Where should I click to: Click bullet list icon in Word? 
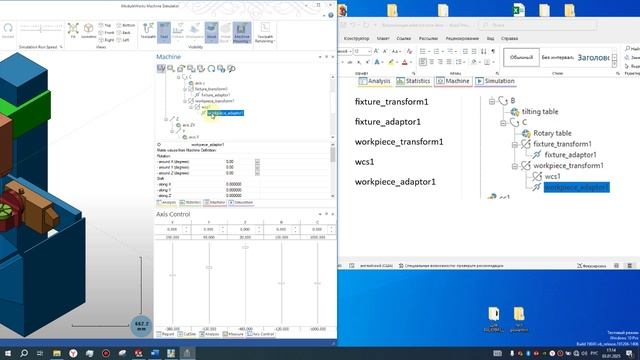[423, 51]
